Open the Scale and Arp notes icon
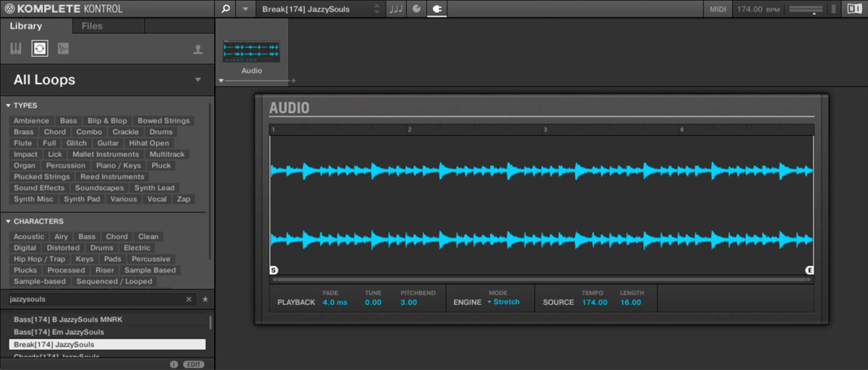The image size is (868, 370). coord(396,9)
